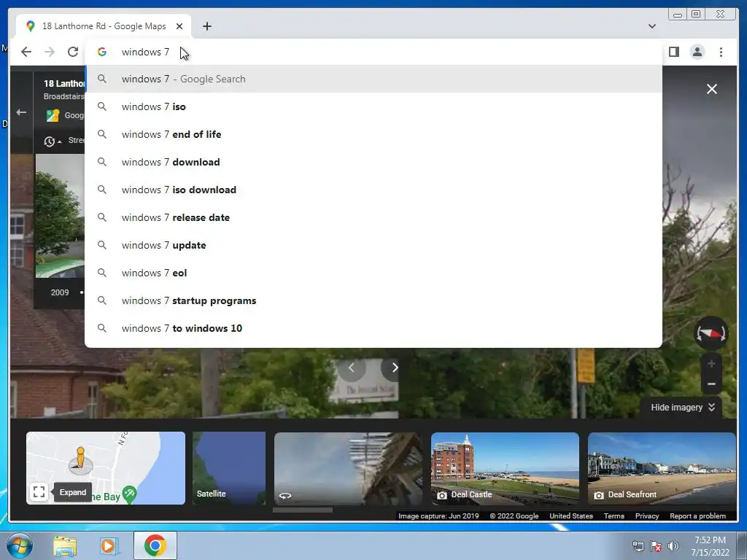This screenshot has height=560, width=747.
Task: Click the browser forward arrow
Action: pos(50,52)
